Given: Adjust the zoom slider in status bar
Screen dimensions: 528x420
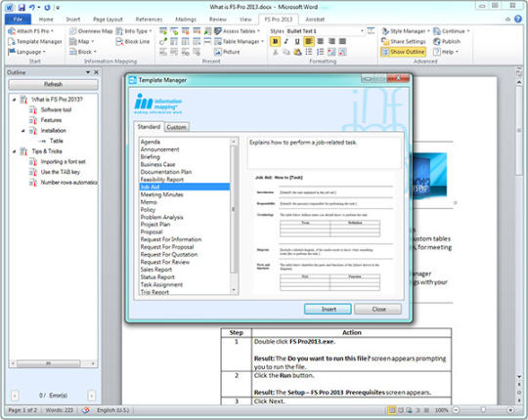Looking at the screenshot, I should 484,410.
